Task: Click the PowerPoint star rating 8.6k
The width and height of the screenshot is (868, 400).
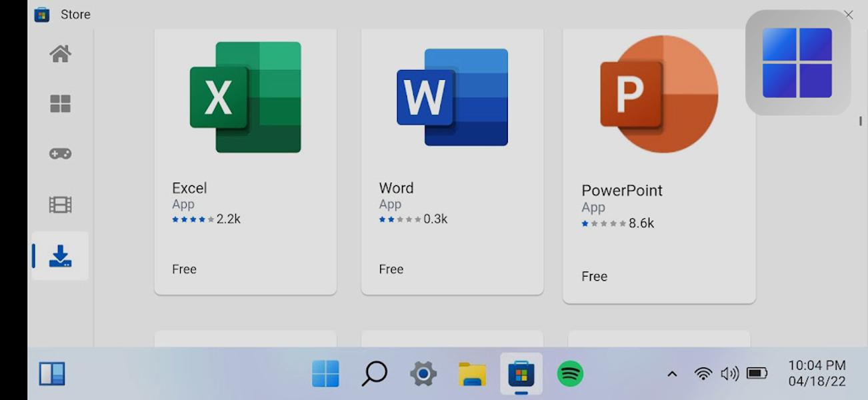Action: point(618,223)
